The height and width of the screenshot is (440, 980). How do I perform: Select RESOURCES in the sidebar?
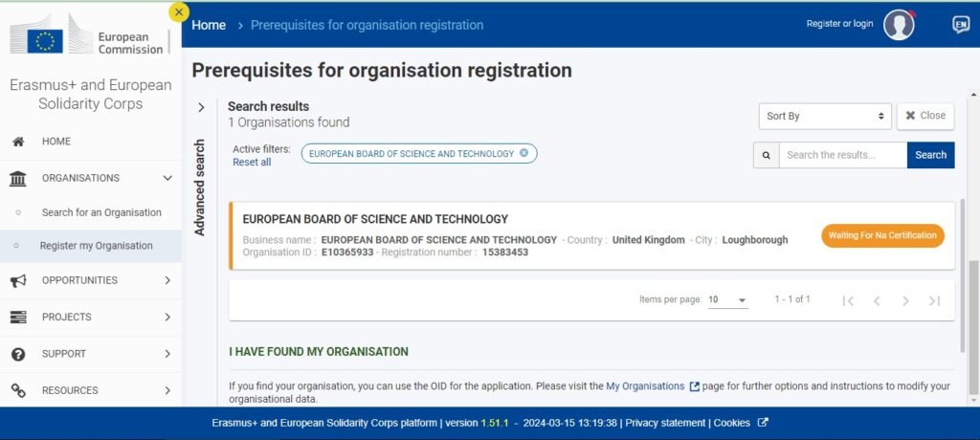70,390
